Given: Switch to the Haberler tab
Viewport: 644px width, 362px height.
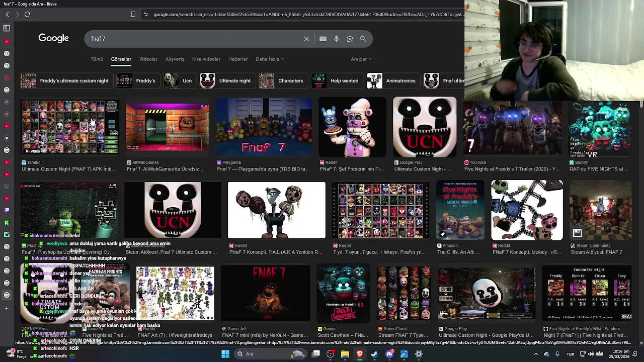Looking at the screenshot, I should point(238,59).
